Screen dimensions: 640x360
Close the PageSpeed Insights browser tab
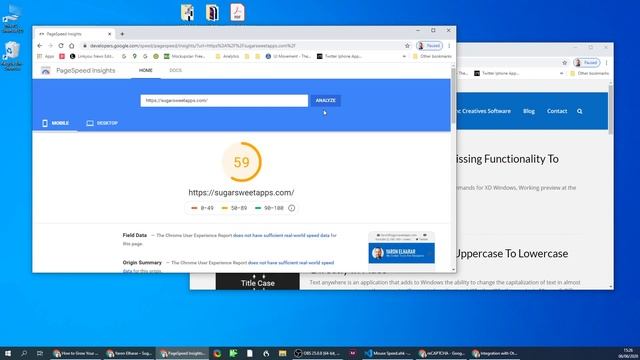tap(109, 34)
